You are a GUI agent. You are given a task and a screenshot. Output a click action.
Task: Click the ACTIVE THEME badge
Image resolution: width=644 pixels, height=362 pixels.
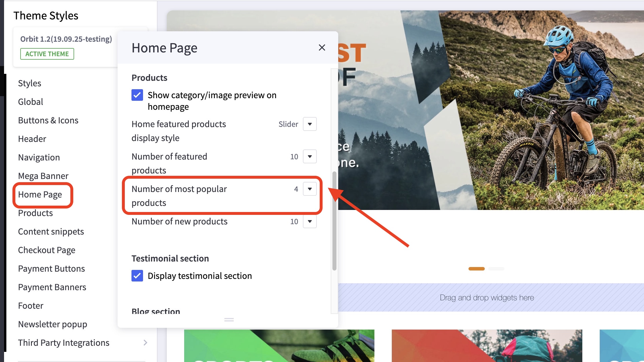[47, 54]
